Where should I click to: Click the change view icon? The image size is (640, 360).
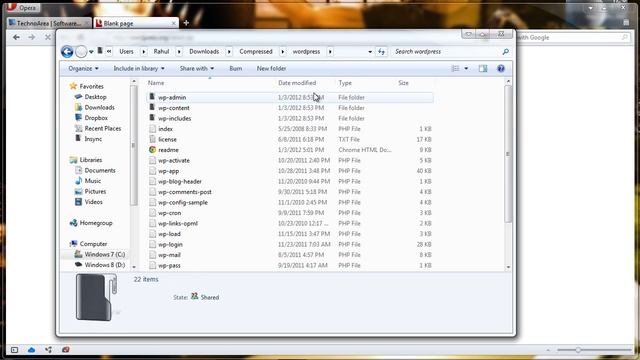(x=456, y=69)
